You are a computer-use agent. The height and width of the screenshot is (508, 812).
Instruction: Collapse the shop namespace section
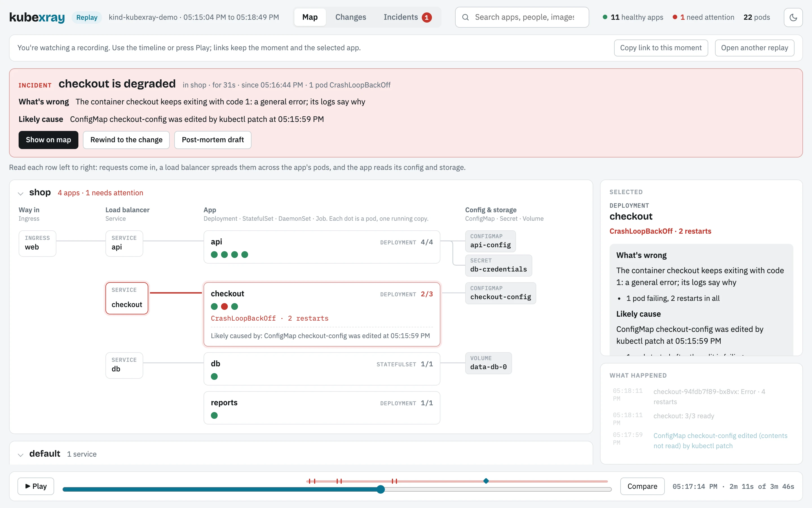click(21, 193)
